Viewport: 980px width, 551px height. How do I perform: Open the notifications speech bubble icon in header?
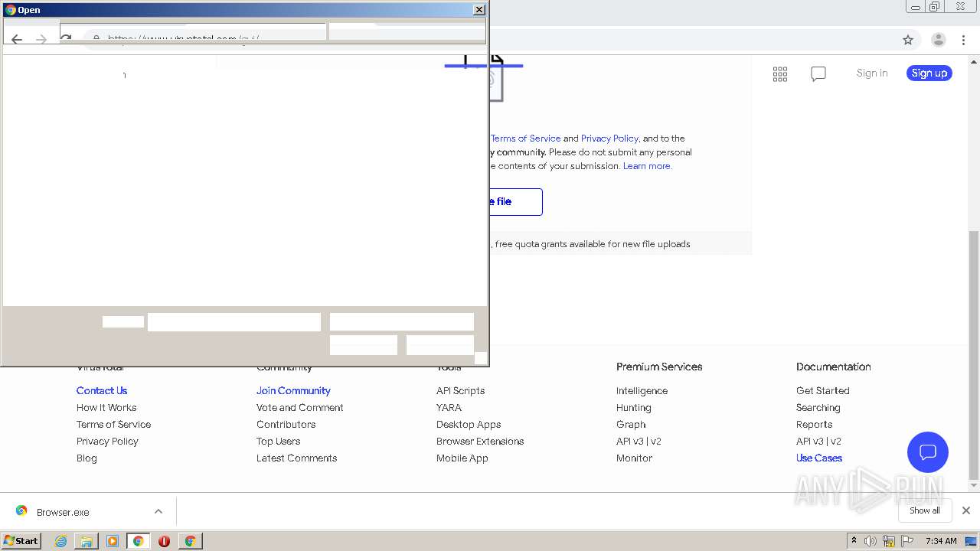(818, 73)
